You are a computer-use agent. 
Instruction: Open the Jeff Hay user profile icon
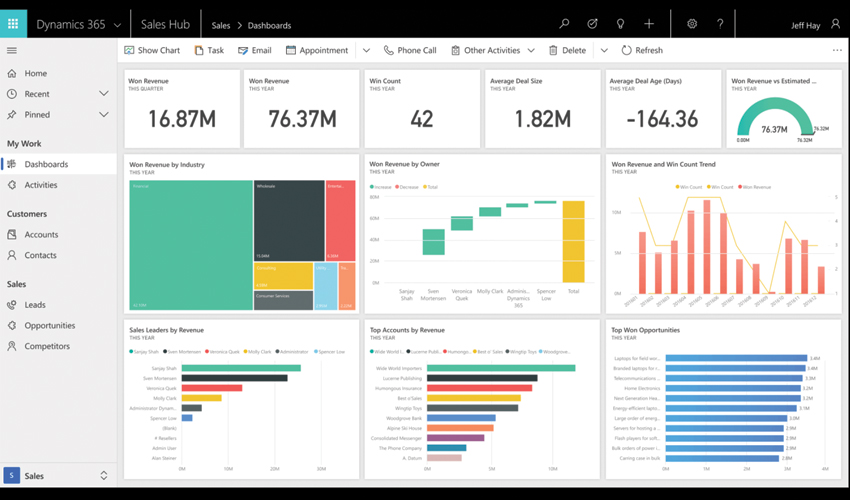(835, 24)
